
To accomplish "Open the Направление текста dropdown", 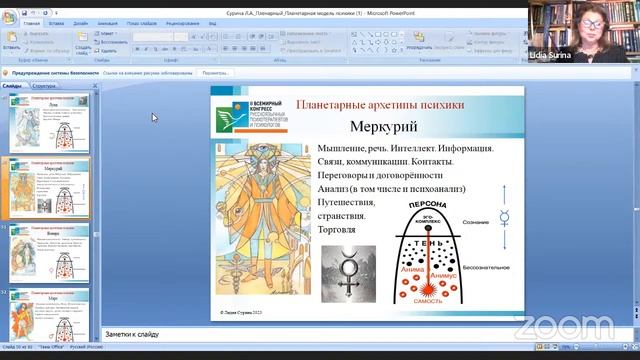I will coord(305,34).
